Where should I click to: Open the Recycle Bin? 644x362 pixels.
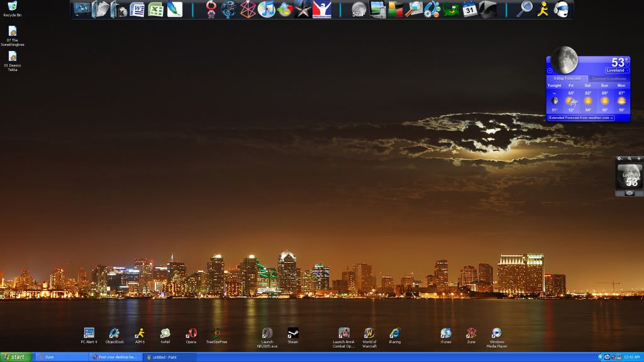point(13,7)
